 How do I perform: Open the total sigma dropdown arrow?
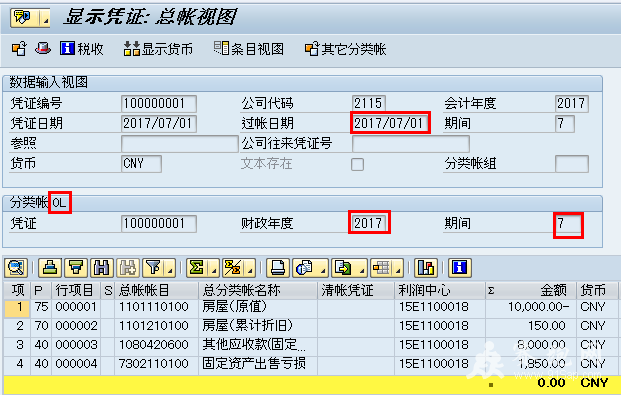[213, 268]
